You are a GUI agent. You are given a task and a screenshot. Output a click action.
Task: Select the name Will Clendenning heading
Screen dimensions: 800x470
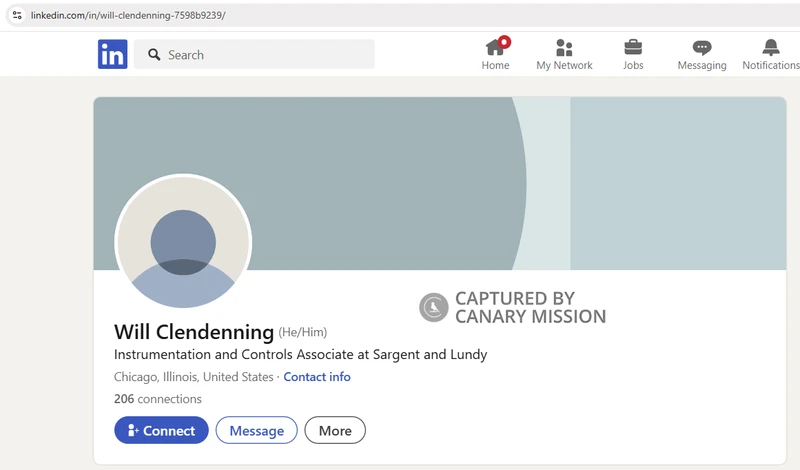(x=194, y=332)
